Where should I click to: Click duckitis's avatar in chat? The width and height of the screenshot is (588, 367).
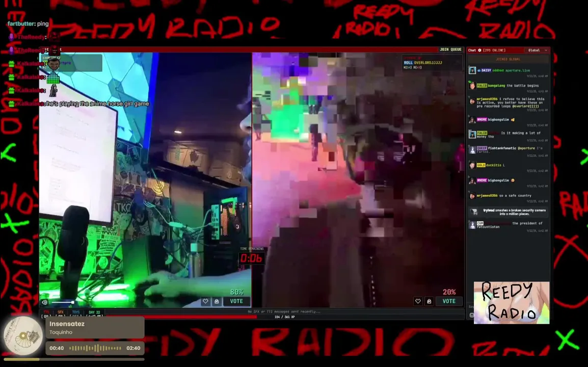[472, 165]
